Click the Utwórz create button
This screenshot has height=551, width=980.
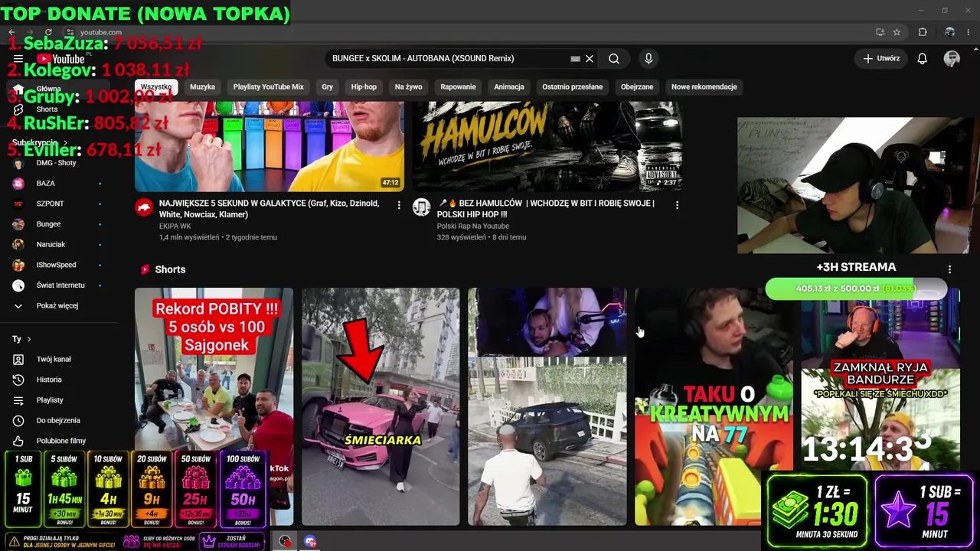point(881,59)
